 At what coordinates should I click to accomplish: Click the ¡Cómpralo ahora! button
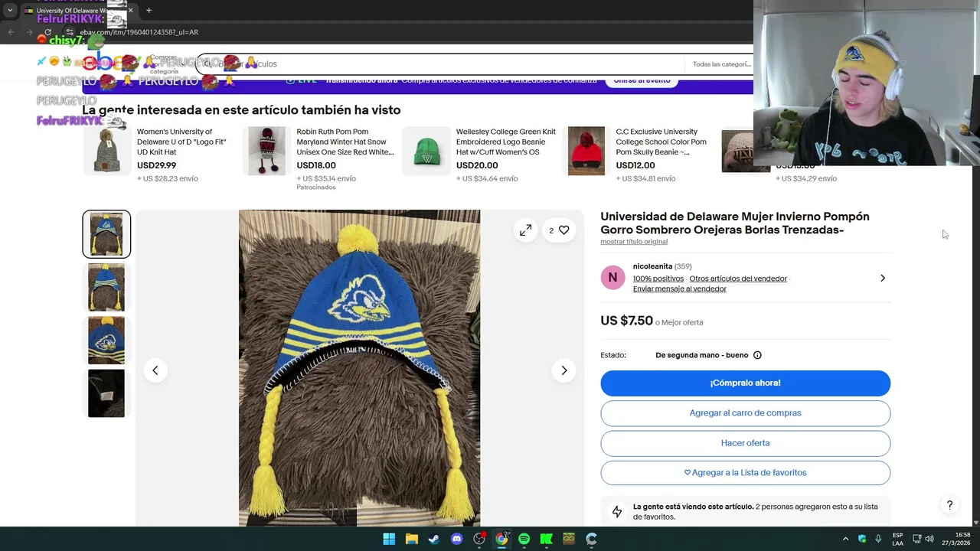pos(745,383)
